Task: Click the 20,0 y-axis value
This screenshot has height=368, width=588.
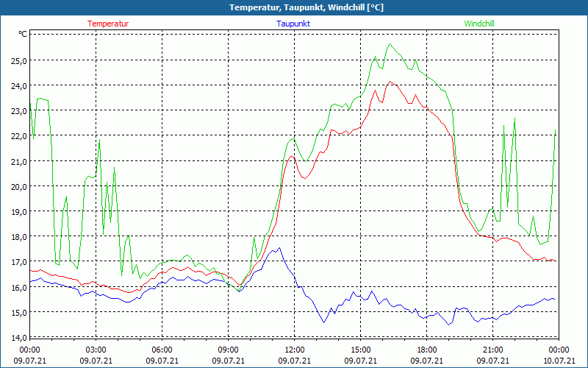Action: coord(19,187)
